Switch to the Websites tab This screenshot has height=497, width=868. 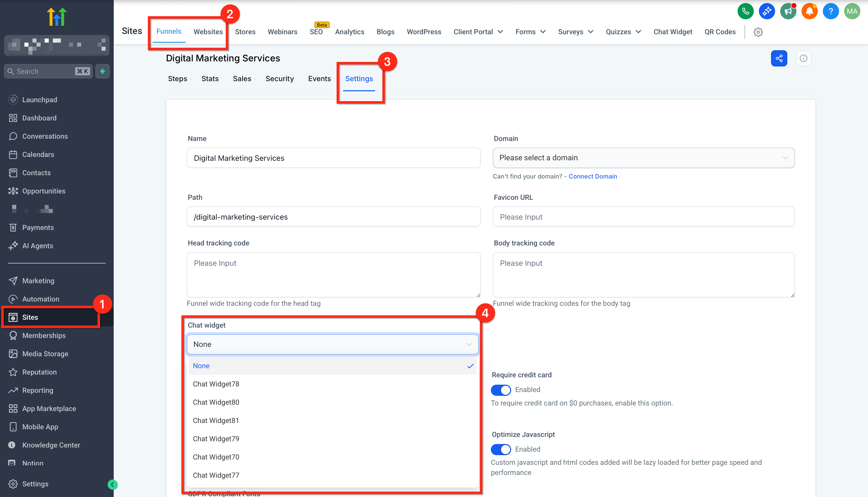pos(208,32)
